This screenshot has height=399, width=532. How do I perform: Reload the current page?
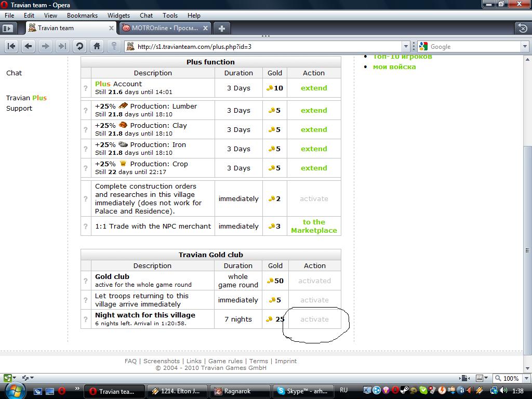click(79, 46)
